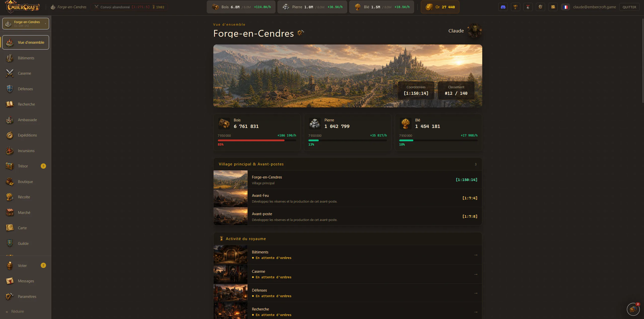Open the silver medal achievements icon
The image size is (644, 319).
[x=528, y=7]
